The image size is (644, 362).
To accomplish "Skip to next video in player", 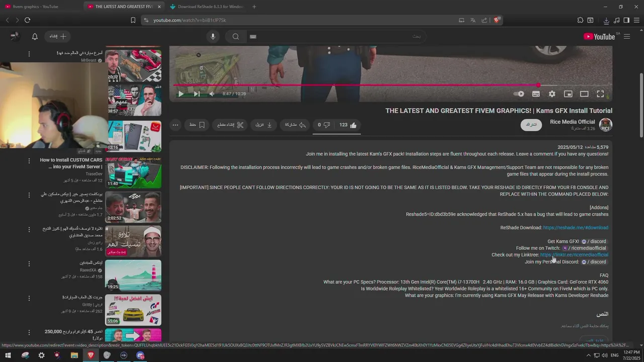I will click(197, 94).
